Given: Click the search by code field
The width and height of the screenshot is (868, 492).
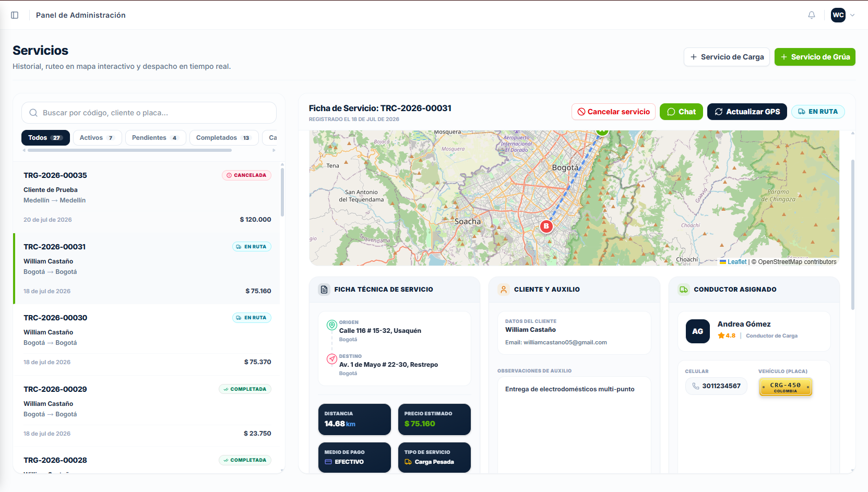Looking at the screenshot, I should (x=149, y=113).
